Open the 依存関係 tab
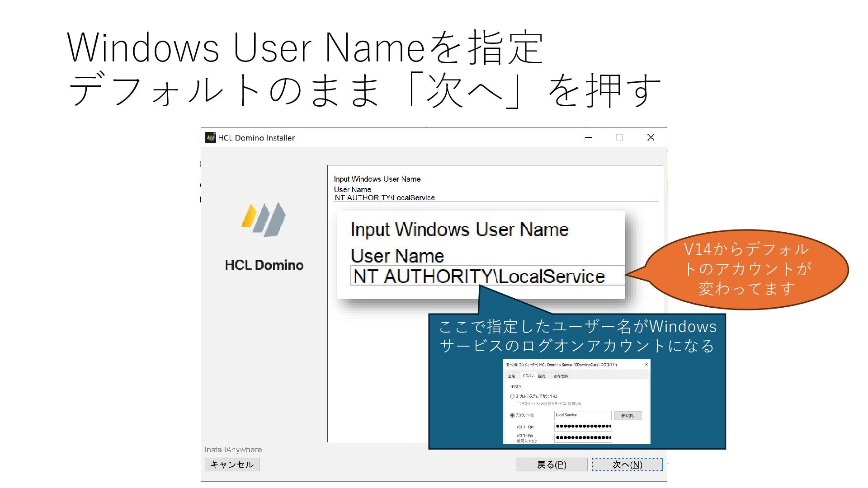 561,376
